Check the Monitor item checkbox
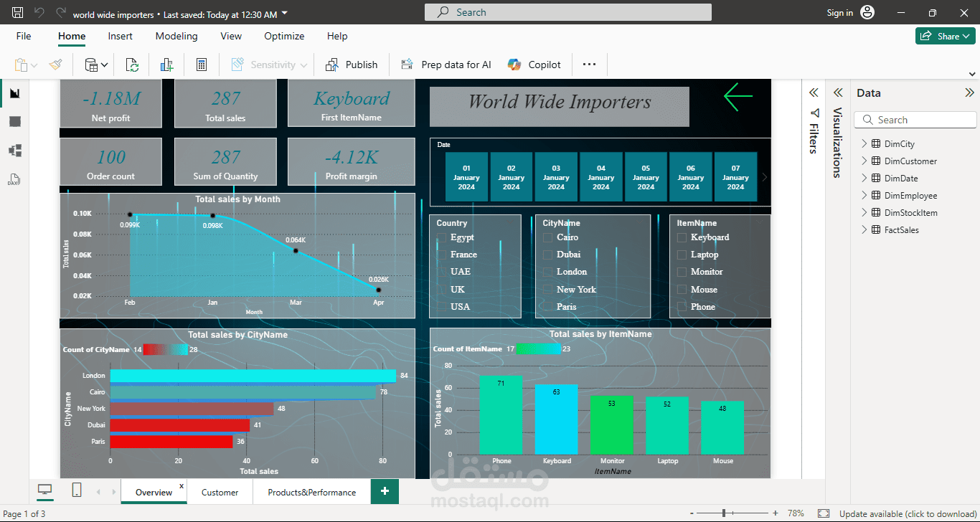Viewport: 980px width, 522px height. tap(682, 272)
